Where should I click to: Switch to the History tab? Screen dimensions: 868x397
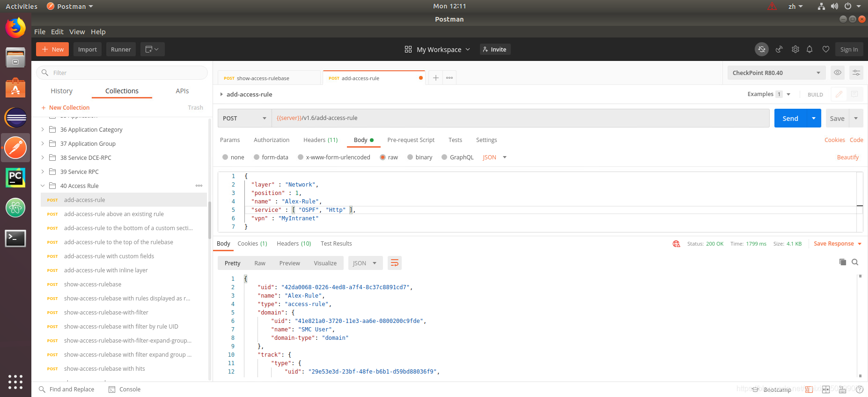click(x=61, y=91)
